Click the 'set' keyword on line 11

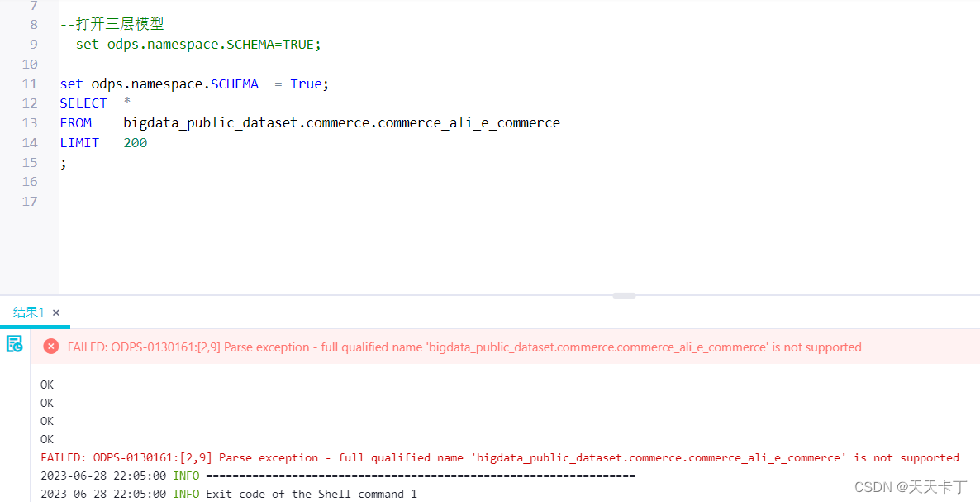point(71,84)
